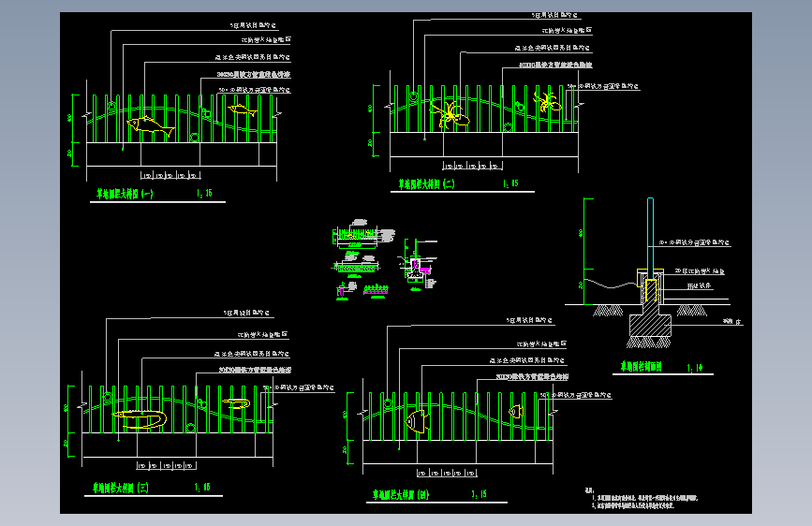Select the small yellow spider in fence drawing (二)
This screenshot has height=526, width=812.
[x=547, y=102]
